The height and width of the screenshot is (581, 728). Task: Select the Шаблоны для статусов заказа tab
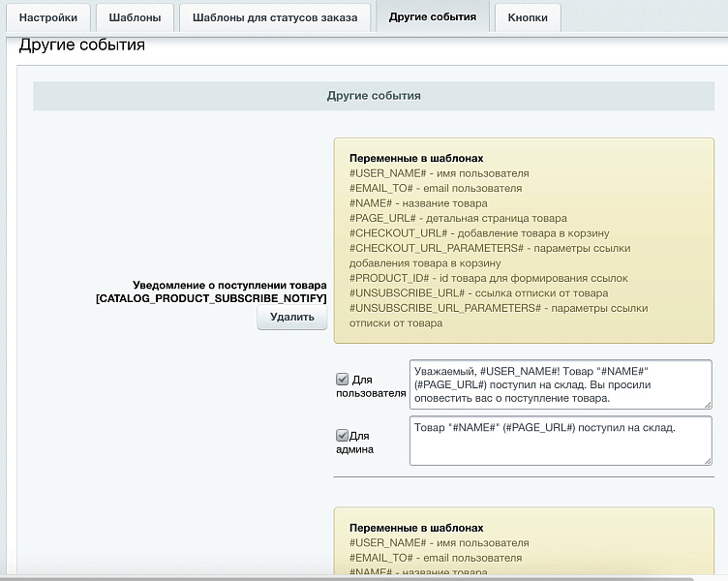(275, 17)
